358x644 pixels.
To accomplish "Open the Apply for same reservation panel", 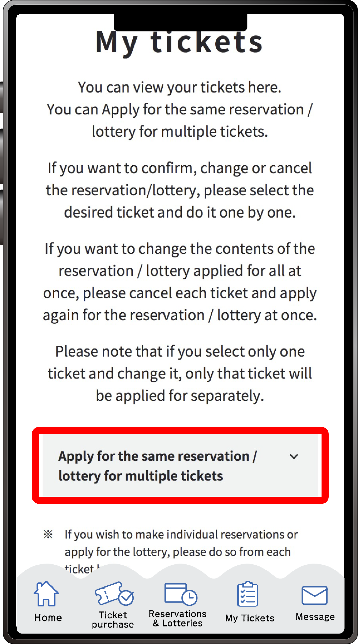I will pos(180,466).
